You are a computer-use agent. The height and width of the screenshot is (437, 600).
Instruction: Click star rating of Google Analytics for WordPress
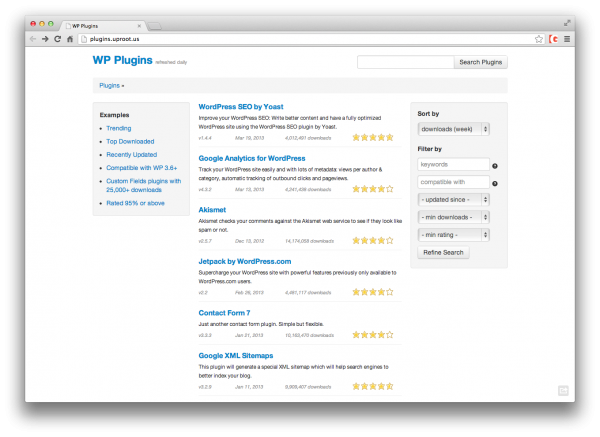pyautogui.click(x=373, y=189)
